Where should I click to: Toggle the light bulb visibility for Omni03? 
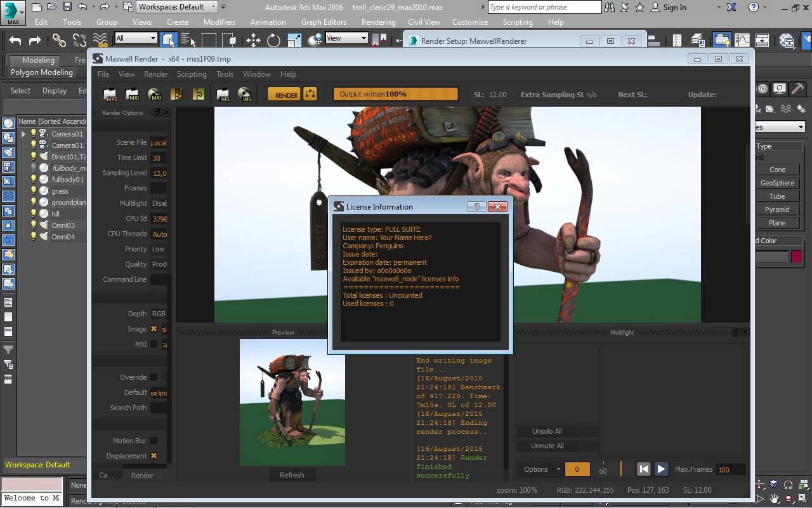[34, 225]
